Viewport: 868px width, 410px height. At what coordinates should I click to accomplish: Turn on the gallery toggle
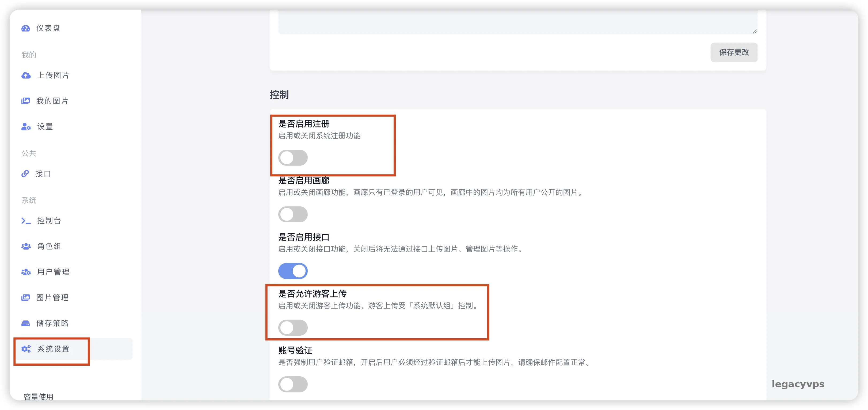click(292, 214)
